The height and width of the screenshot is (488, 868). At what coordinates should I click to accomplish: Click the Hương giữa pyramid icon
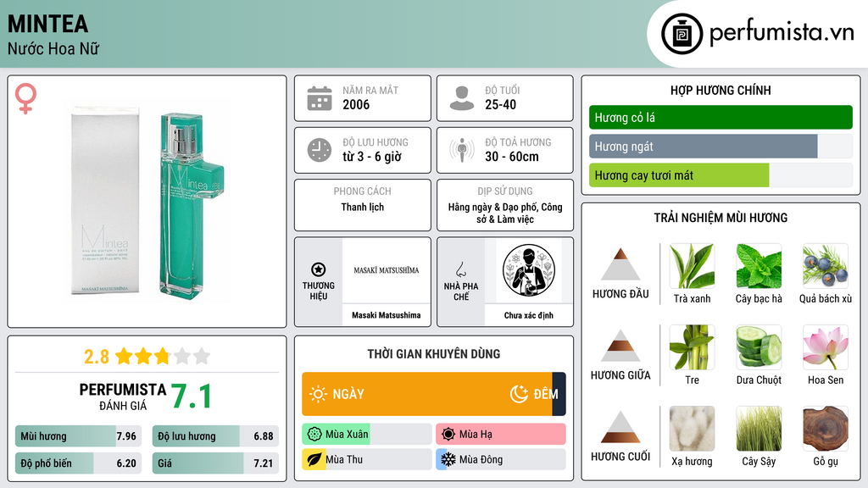(x=620, y=346)
